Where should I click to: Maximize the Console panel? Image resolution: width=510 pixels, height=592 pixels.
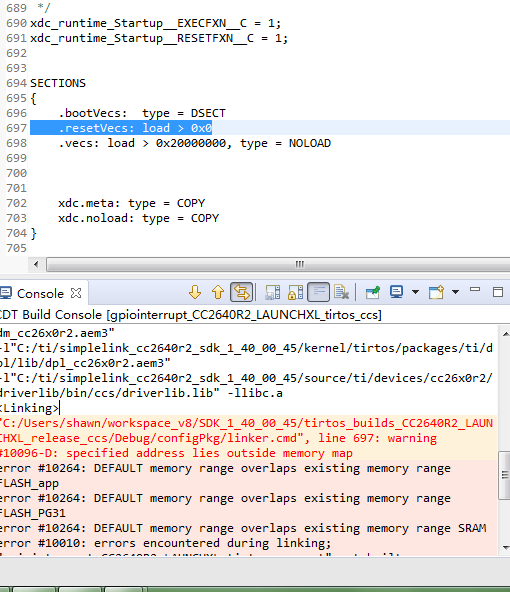coord(498,292)
